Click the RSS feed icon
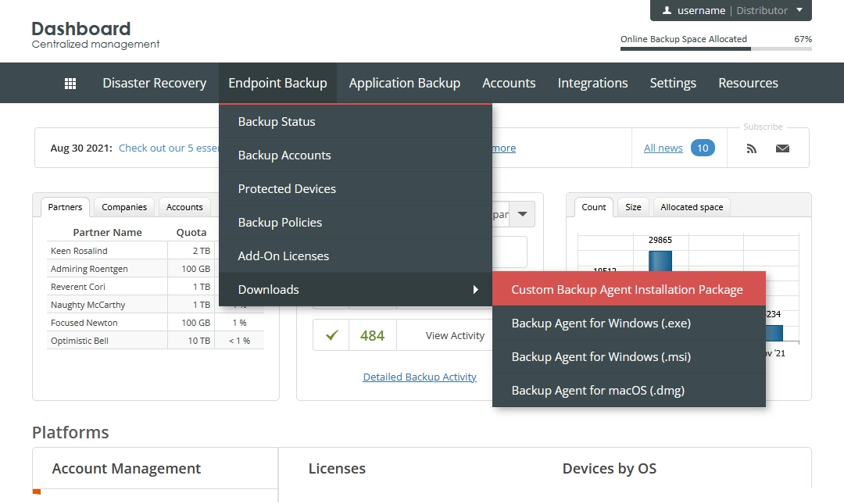The width and height of the screenshot is (844, 504). (x=752, y=148)
